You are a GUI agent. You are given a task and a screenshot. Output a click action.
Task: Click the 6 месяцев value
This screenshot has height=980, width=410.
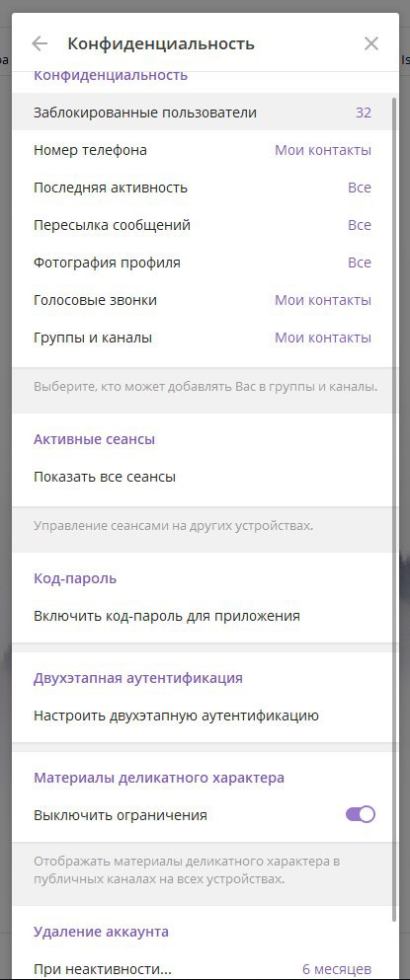click(x=337, y=969)
